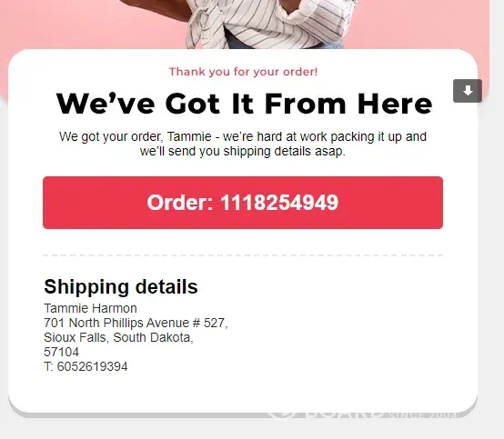Image resolution: width=504 pixels, height=439 pixels.
Task: Select the Shipping details heading
Action: pos(121,286)
